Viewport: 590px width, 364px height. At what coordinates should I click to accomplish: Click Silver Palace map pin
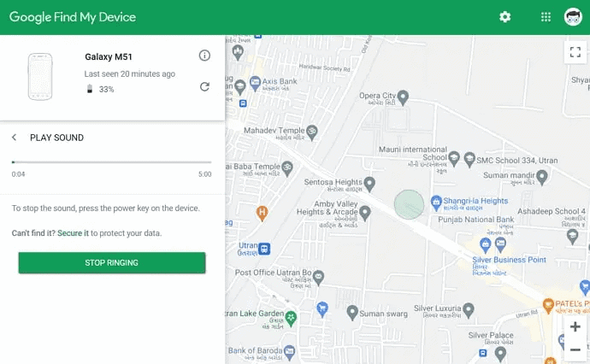(x=500, y=355)
